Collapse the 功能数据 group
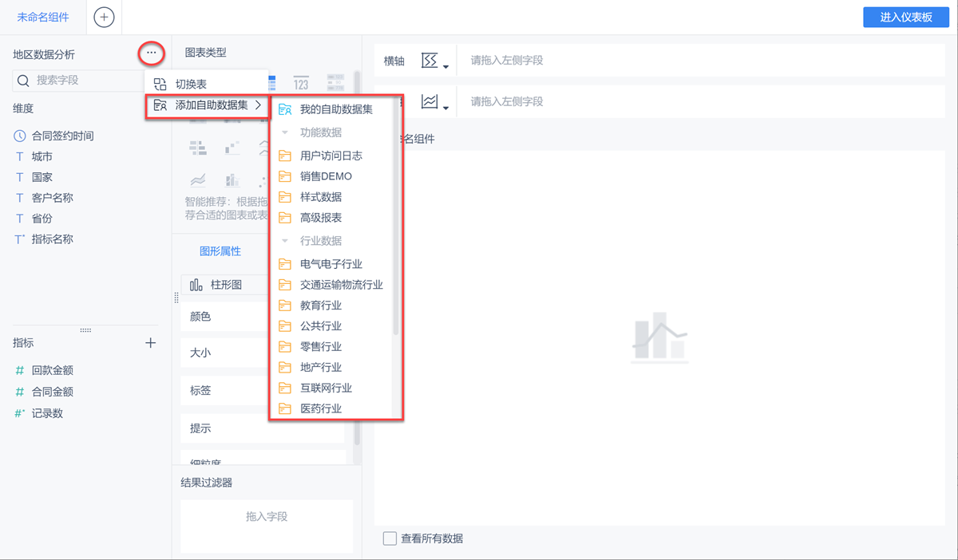 point(285,132)
